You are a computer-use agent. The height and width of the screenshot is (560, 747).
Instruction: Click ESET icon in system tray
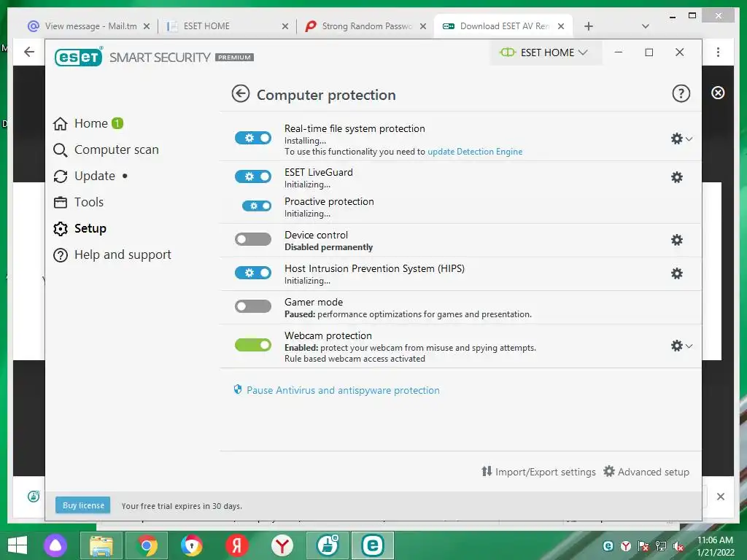[608, 545]
